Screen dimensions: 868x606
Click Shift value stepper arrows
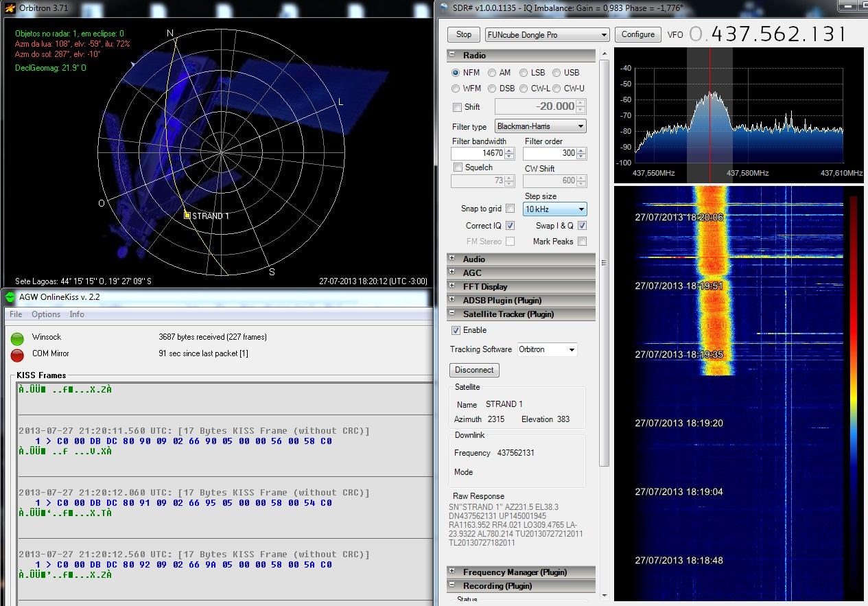pos(581,106)
